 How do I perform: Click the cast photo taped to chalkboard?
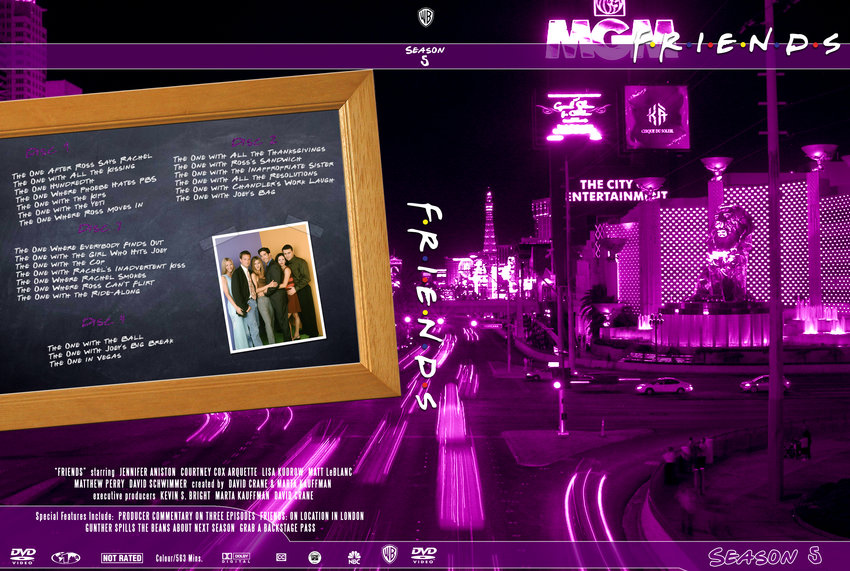coord(269,287)
